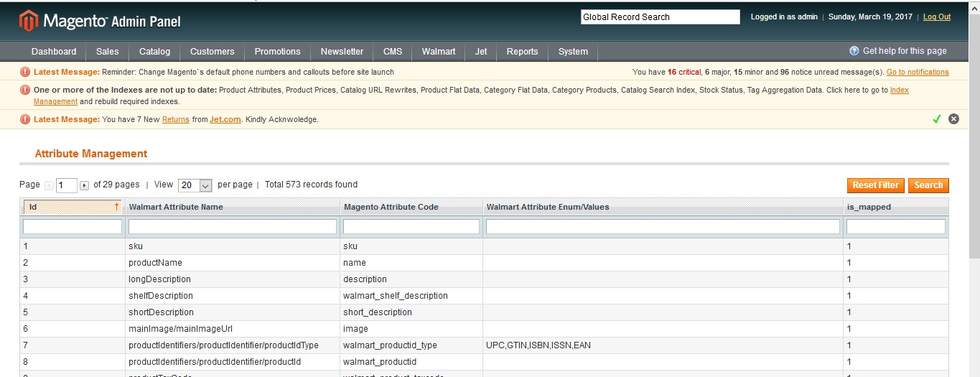Image resolution: width=980 pixels, height=377 pixels.
Task: Click the Global Record Search field
Action: click(x=660, y=17)
